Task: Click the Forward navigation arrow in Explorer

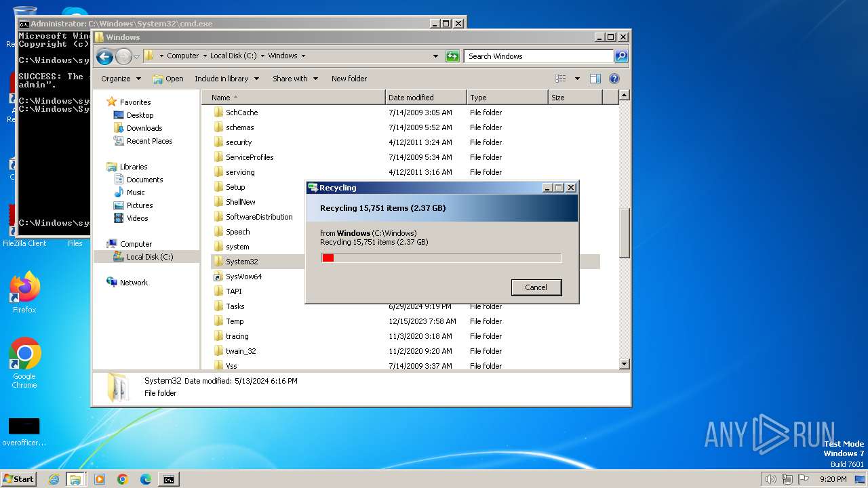Action: coord(123,56)
